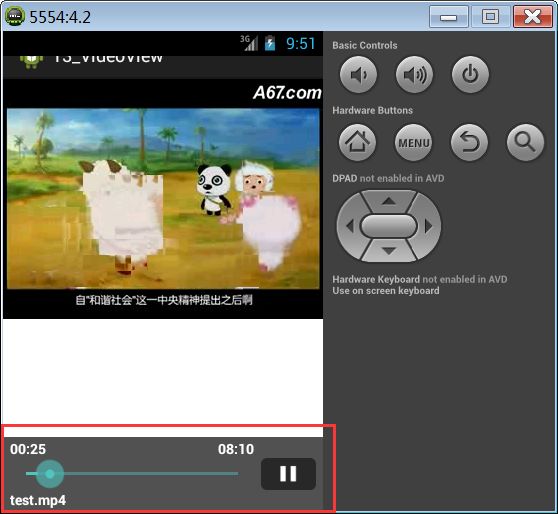Maximize the 5554:4.2 emulator window
Screen dimensions: 558x514
490,17
